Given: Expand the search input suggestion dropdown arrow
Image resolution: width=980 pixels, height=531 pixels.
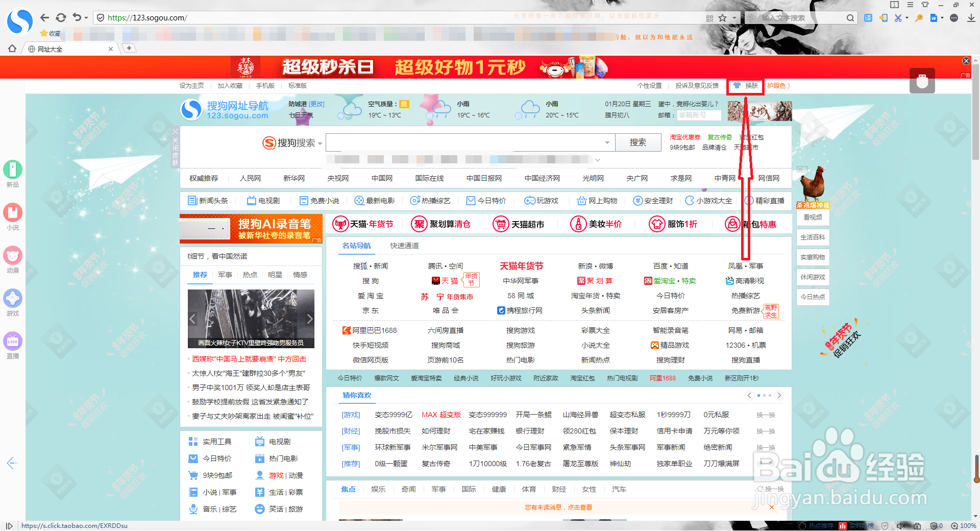Looking at the screenshot, I should (x=607, y=142).
